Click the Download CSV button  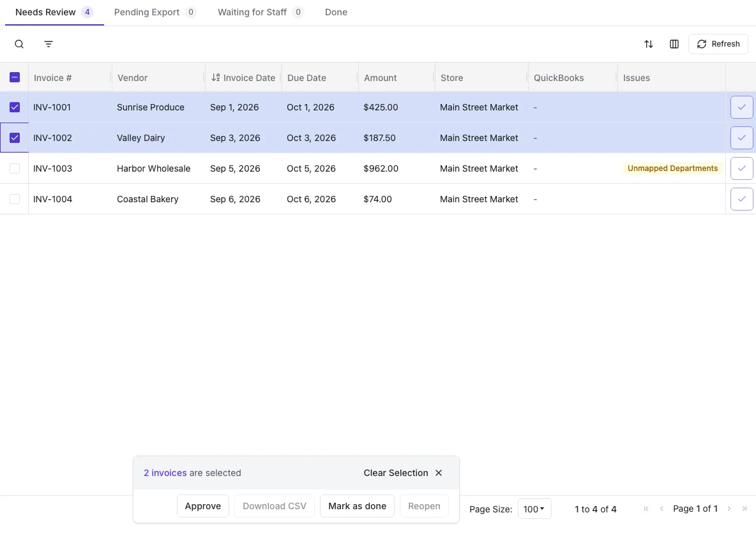point(275,506)
